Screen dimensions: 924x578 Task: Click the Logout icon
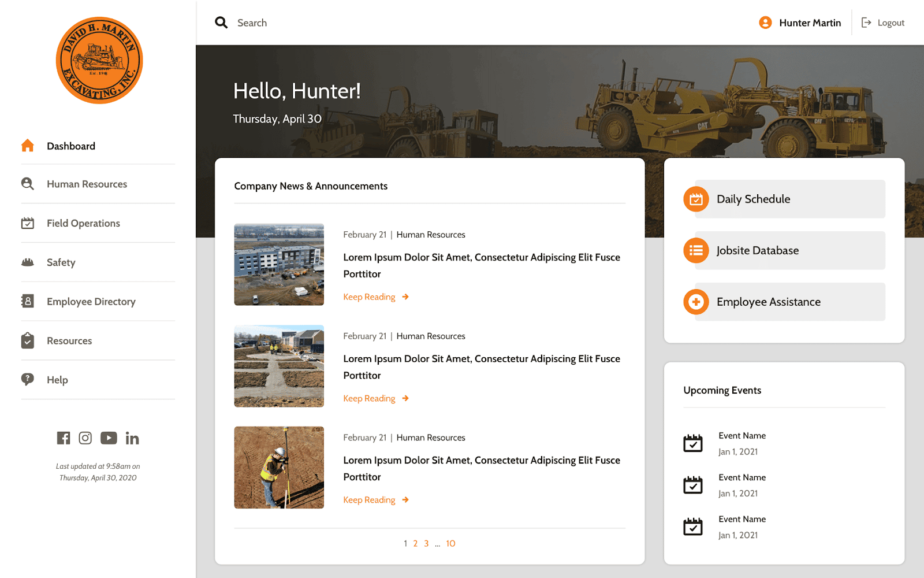pyautogui.click(x=866, y=23)
